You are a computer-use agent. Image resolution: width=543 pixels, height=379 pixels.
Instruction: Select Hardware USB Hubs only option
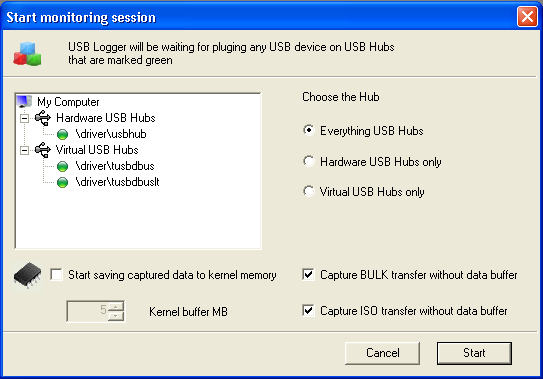(309, 161)
